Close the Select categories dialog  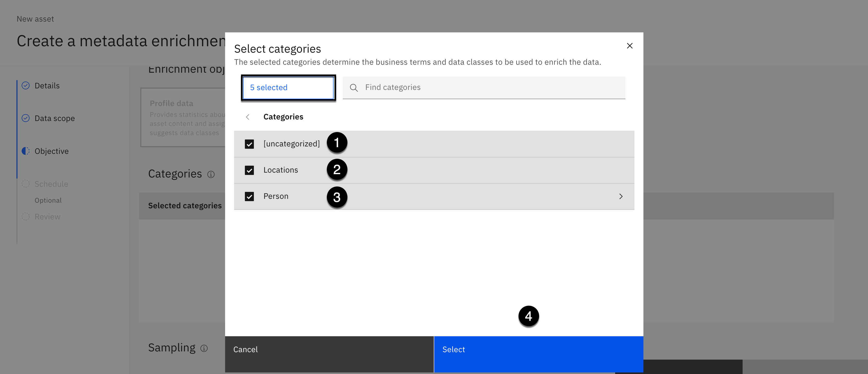(x=630, y=46)
